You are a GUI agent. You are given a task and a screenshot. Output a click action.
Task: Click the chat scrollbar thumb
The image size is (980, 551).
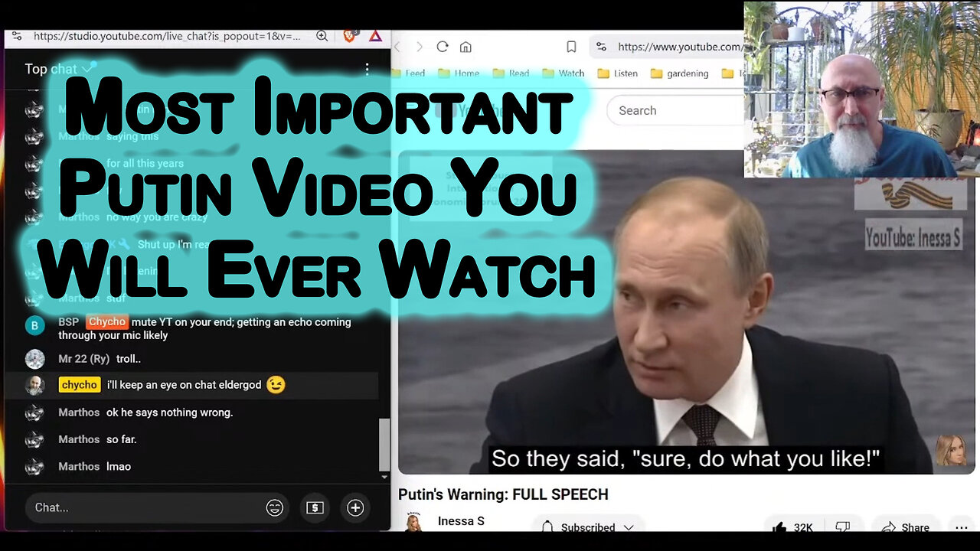click(x=384, y=444)
